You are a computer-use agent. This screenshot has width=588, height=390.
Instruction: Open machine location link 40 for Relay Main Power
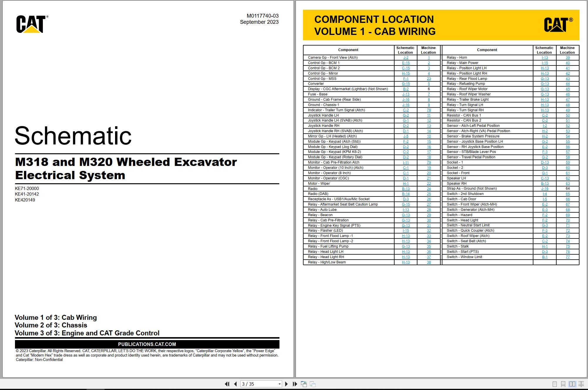568,63
